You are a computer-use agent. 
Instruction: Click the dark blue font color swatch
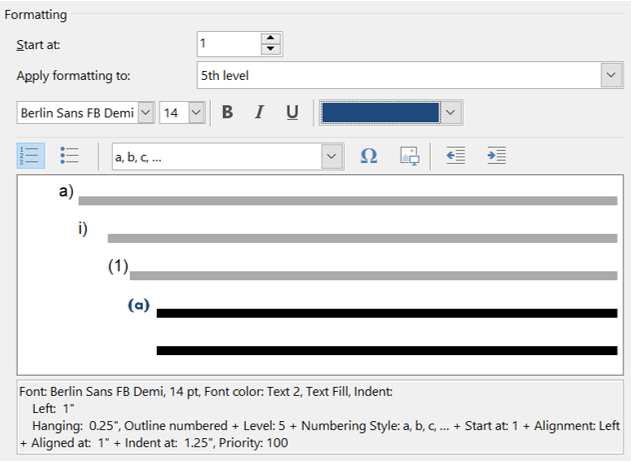[x=380, y=113]
